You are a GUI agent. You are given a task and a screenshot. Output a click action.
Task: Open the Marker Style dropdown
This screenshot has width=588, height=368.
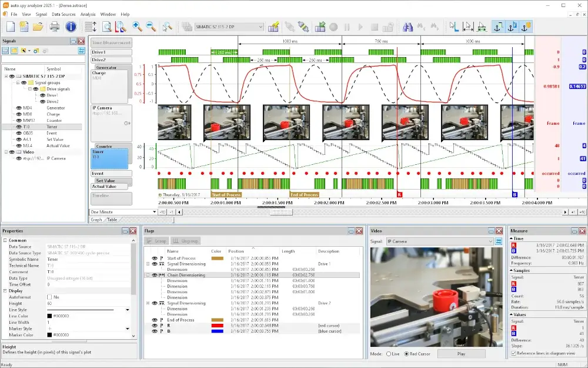[128, 329]
